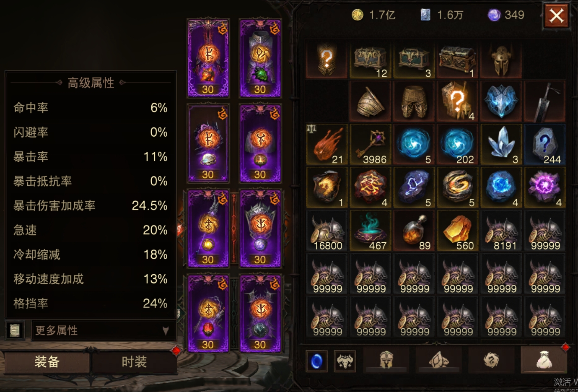The height and width of the screenshot is (392, 578).
Task: Toggle the blue portal filter button
Action: (x=316, y=361)
